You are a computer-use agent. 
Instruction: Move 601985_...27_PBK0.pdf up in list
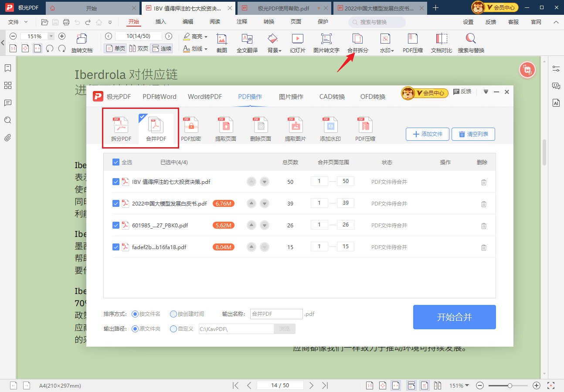(x=251, y=225)
